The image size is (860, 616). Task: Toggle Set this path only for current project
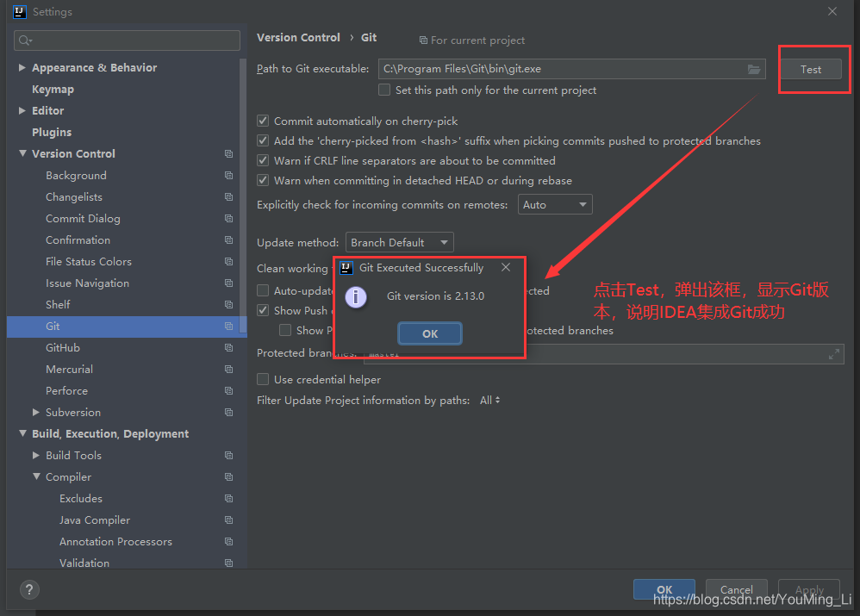tap(384, 90)
